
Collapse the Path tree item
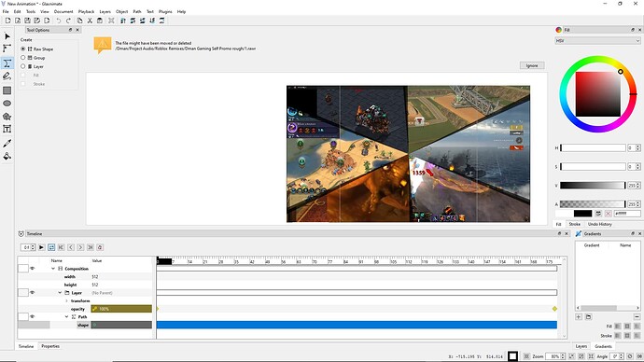point(66,317)
